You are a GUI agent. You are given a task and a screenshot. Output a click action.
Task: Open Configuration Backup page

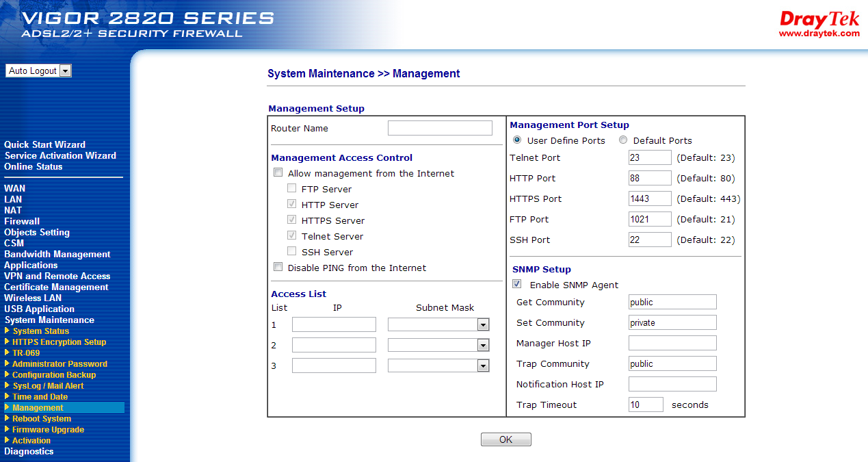coord(54,374)
